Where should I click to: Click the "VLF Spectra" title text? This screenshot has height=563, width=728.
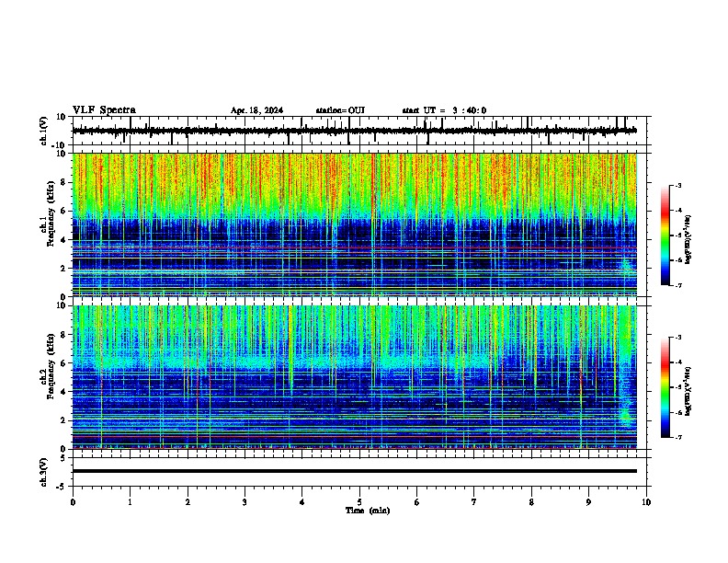pos(104,109)
